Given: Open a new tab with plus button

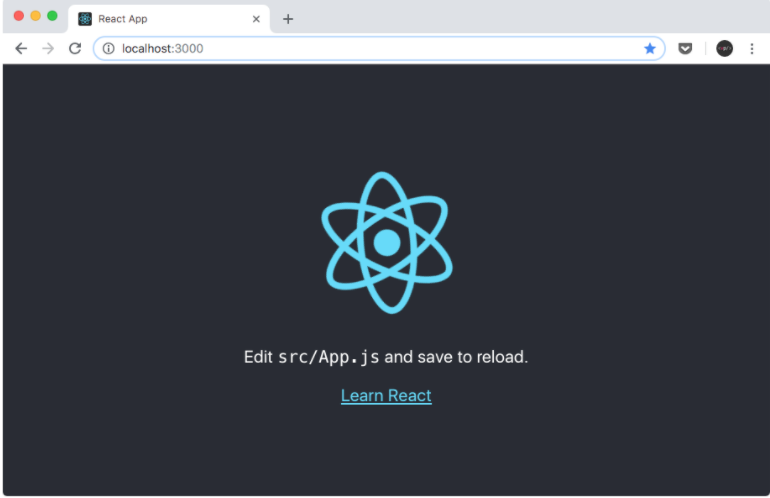Looking at the screenshot, I should [288, 19].
